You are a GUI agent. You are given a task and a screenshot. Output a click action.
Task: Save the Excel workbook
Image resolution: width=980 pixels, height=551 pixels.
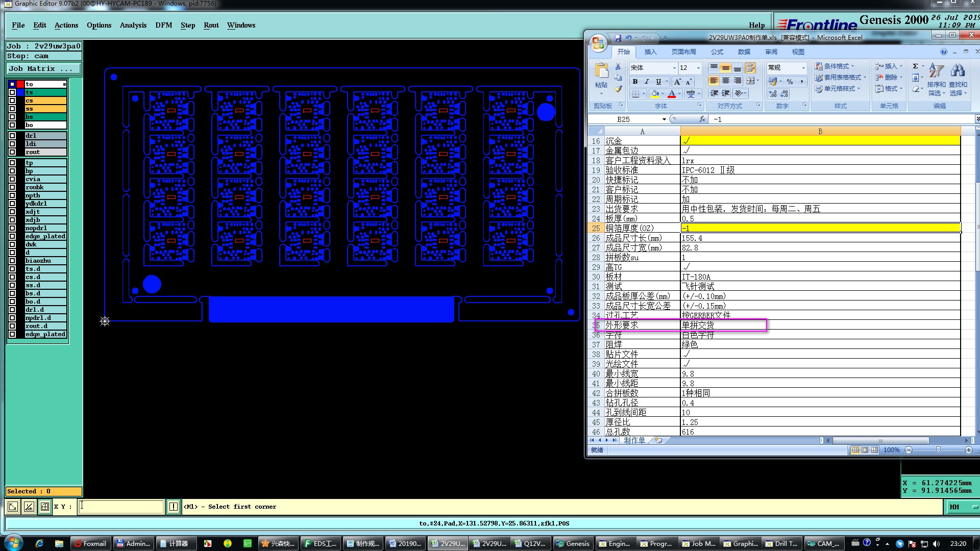[x=618, y=38]
